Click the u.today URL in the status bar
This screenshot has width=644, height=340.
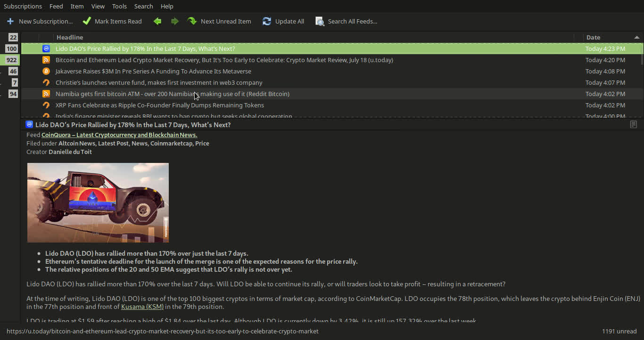click(163, 331)
